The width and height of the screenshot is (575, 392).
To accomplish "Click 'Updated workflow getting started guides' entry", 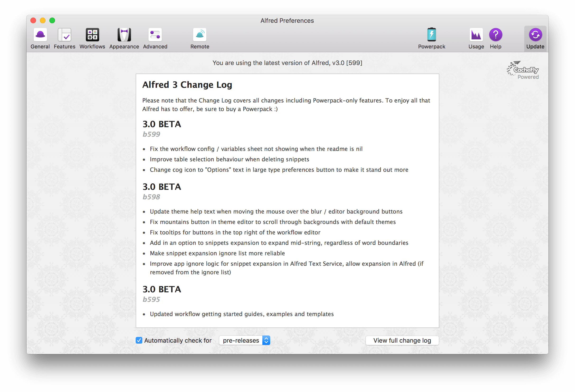I will coord(242,314).
